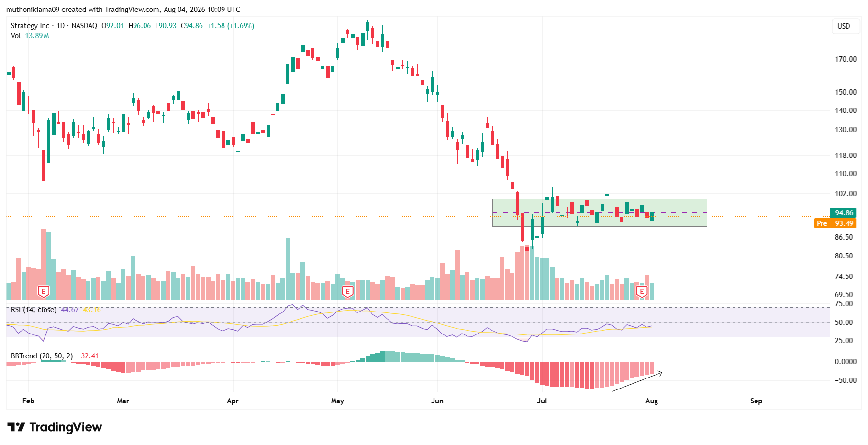Click the Aug label on time axis

[651, 401]
